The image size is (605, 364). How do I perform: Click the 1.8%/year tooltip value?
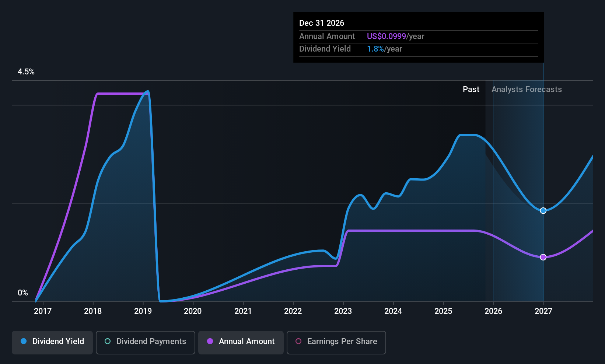pos(385,49)
